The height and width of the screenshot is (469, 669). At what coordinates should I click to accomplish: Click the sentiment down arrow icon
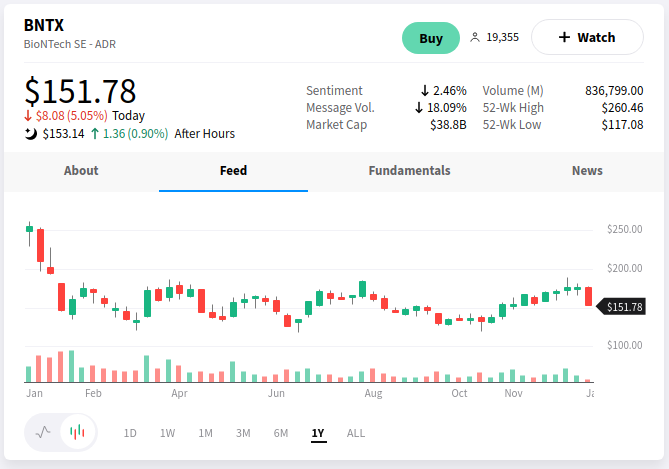[x=424, y=91]
